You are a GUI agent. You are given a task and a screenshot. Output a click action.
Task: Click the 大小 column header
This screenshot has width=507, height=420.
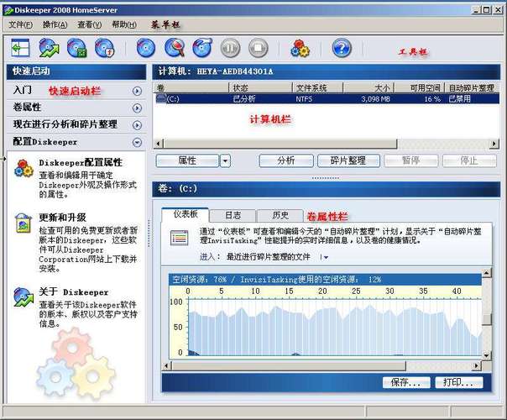[368, 87]
